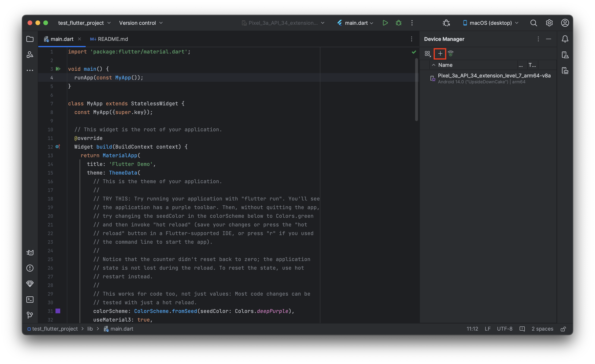Viewport: 595px width, 364px height.
Task: Open the Structure tool window
Action: point(30,55)
